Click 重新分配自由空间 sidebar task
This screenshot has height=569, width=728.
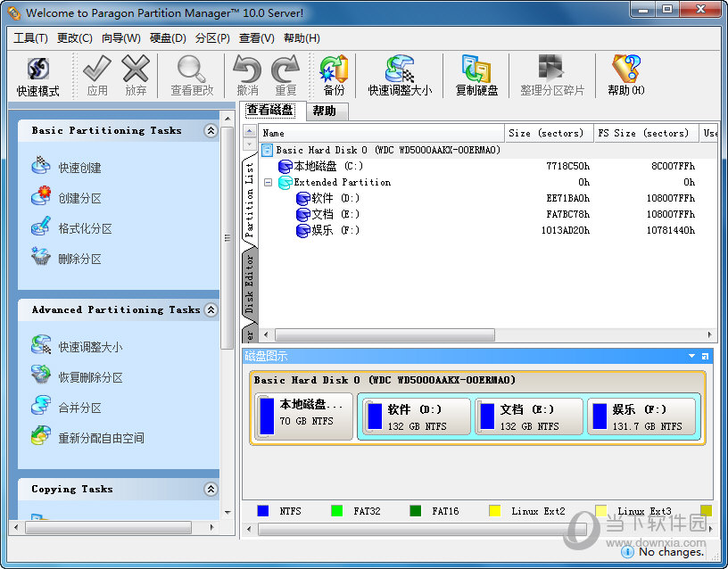101,438
